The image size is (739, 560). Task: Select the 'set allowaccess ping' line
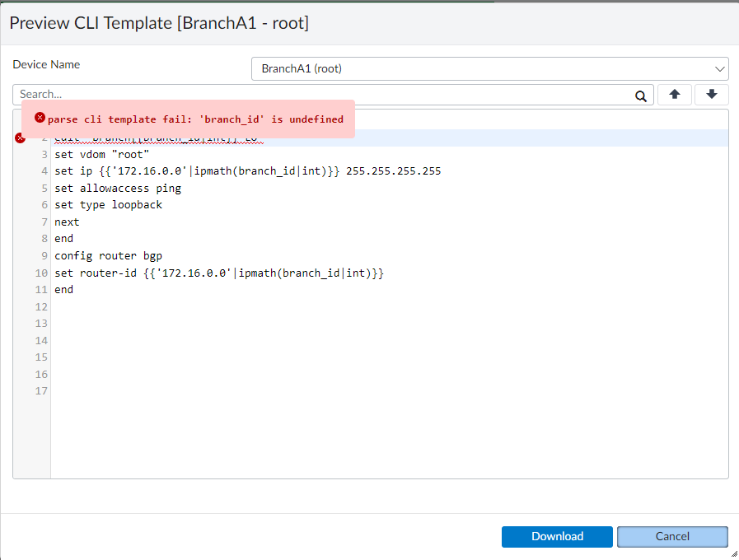pyautogui.click(x=118, y=188)
